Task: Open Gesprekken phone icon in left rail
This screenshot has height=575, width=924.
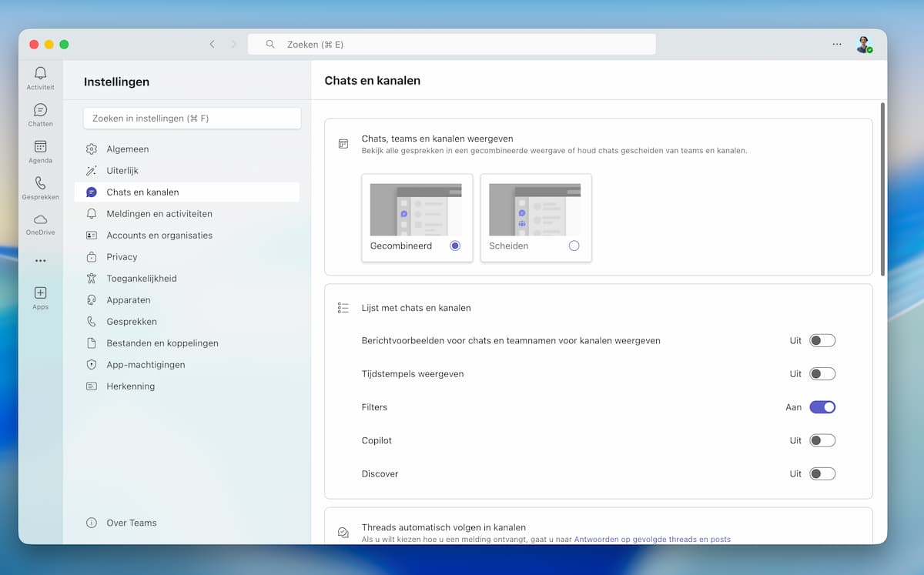Action: pos(40,184)
